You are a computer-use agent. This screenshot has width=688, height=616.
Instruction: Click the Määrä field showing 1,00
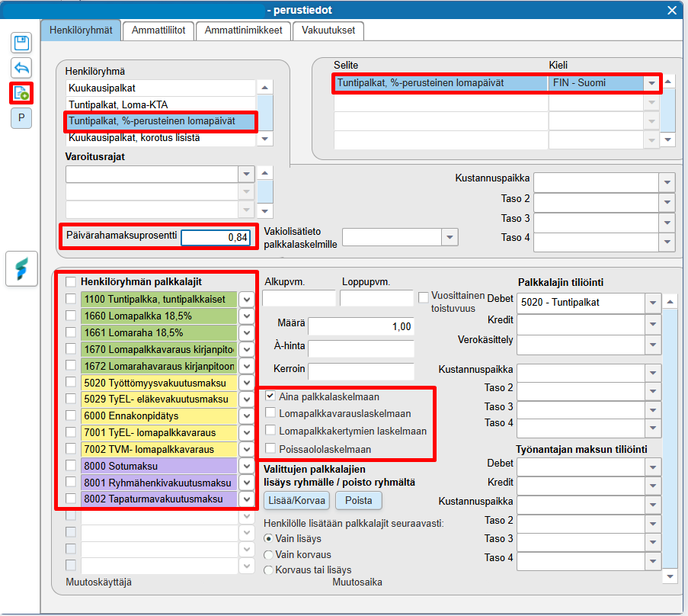(361, 326)
